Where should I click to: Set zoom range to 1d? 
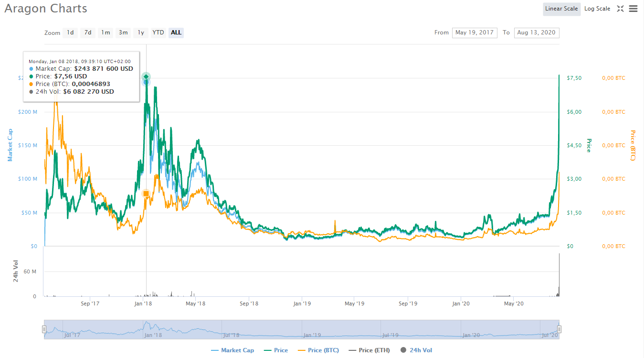(x=70, y=33)
